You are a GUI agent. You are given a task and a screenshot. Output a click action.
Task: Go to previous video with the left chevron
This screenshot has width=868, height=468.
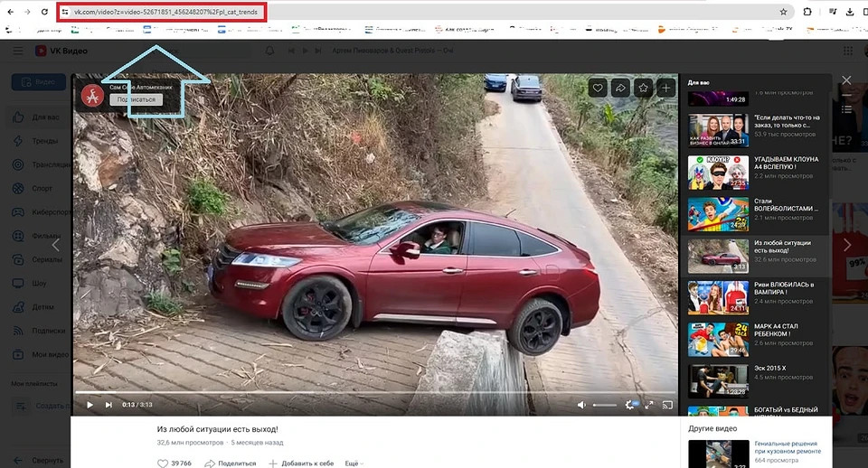tap(56, 245)
